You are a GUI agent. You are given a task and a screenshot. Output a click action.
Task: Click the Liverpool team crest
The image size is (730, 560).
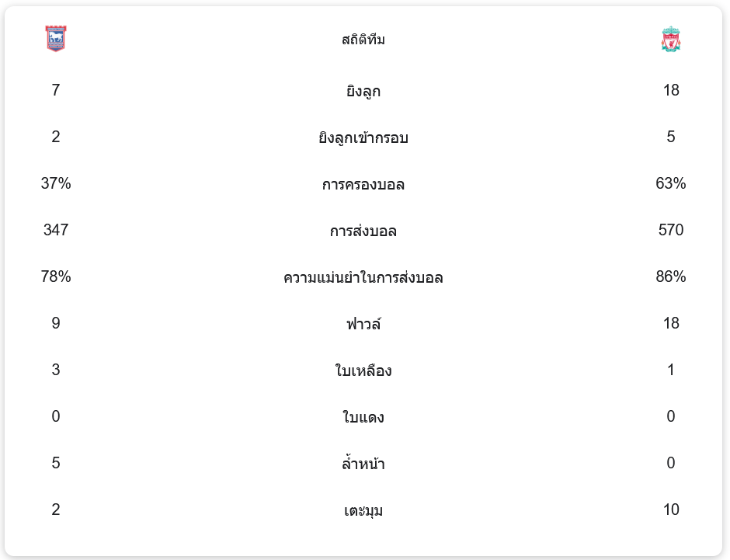[x=671, y=39]
